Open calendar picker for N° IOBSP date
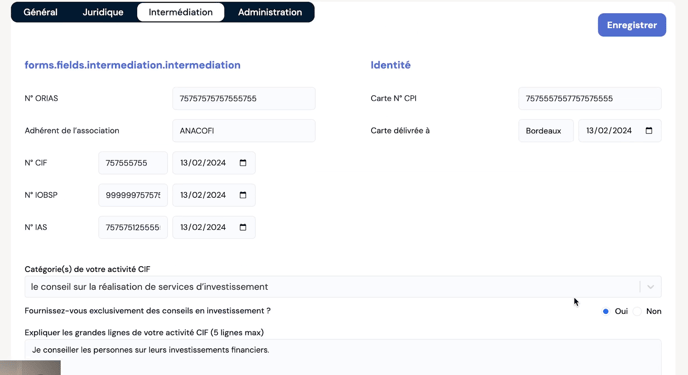Screen dimensions: 688x375 [243, 195]
